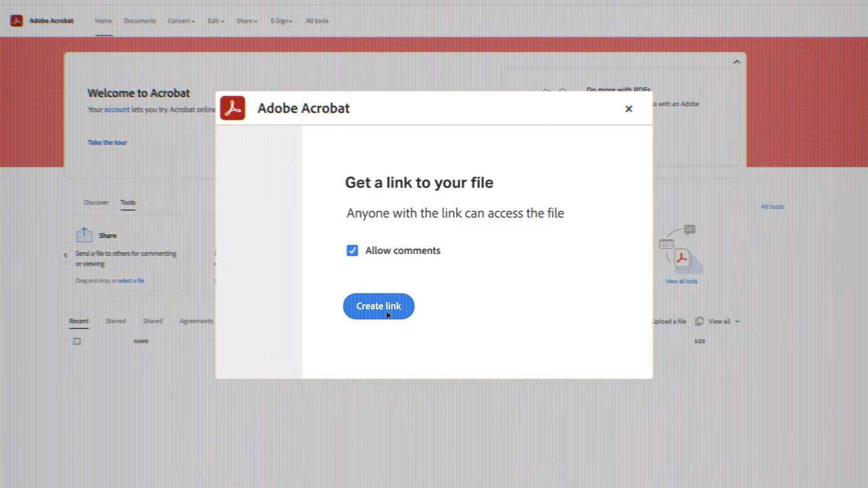The image size is (868, 488).
Task: Switch to the Tools tab
Action: (x=128, y=202)
